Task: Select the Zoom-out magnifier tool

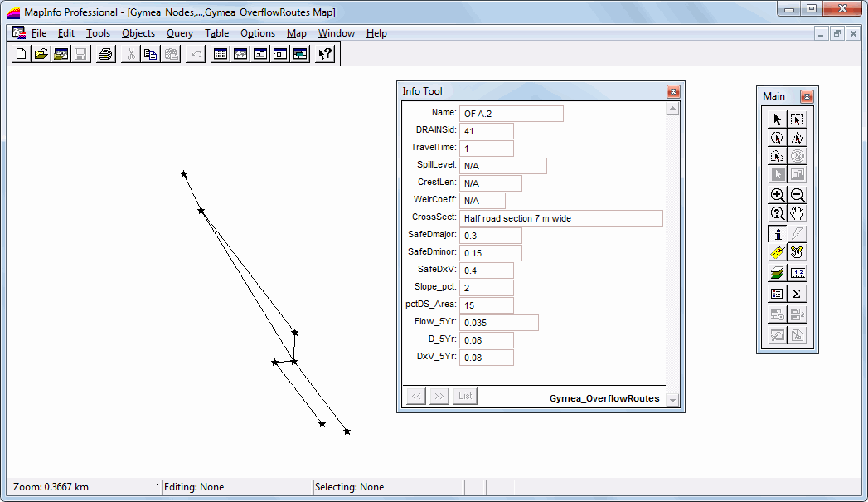Action: tap(797, 195)
